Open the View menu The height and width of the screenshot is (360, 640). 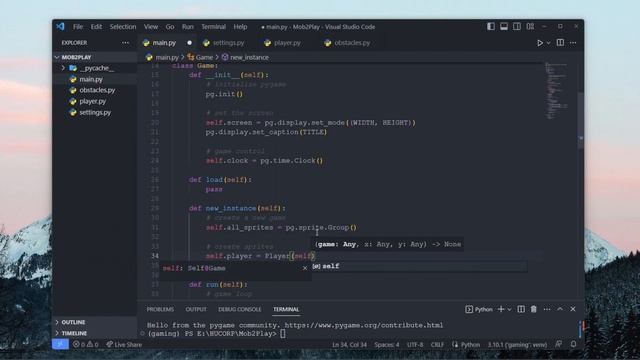(151, 27)
